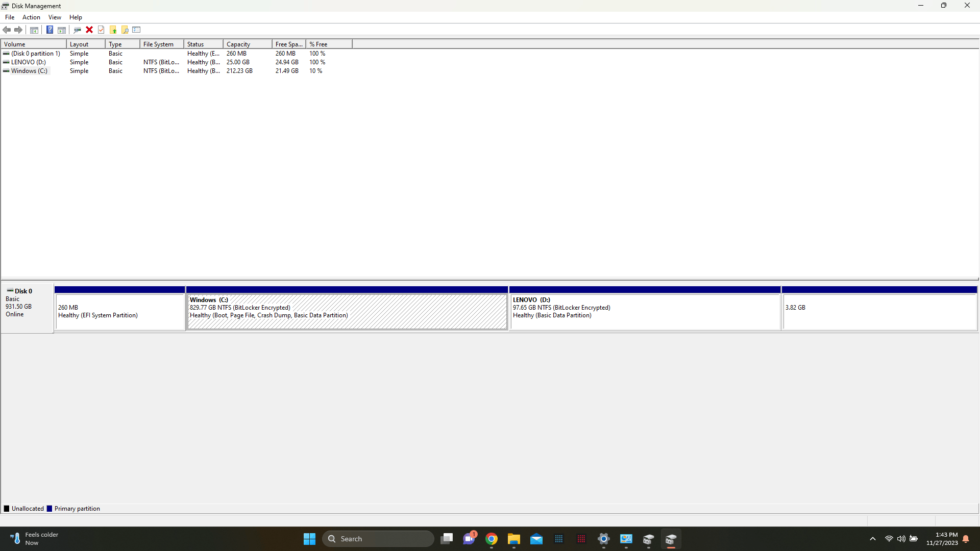
Task: Click the folder with green arrow icon
Action: [113, 30]
